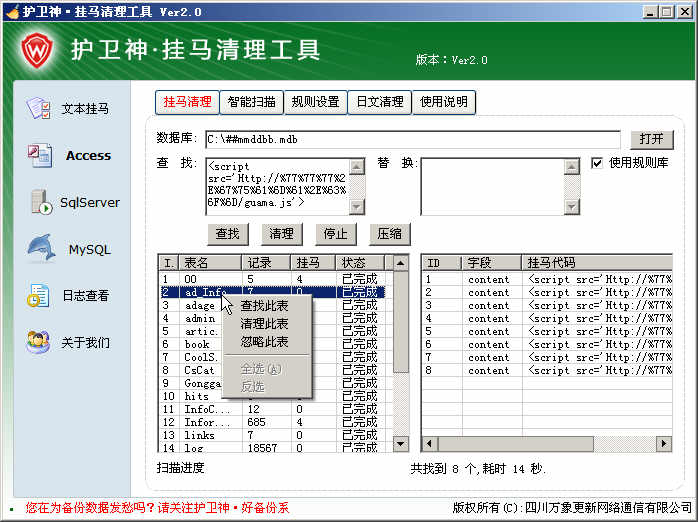Select result row ID 1
The height and width of the screenshot is (522, 698).
coord(547,279)
